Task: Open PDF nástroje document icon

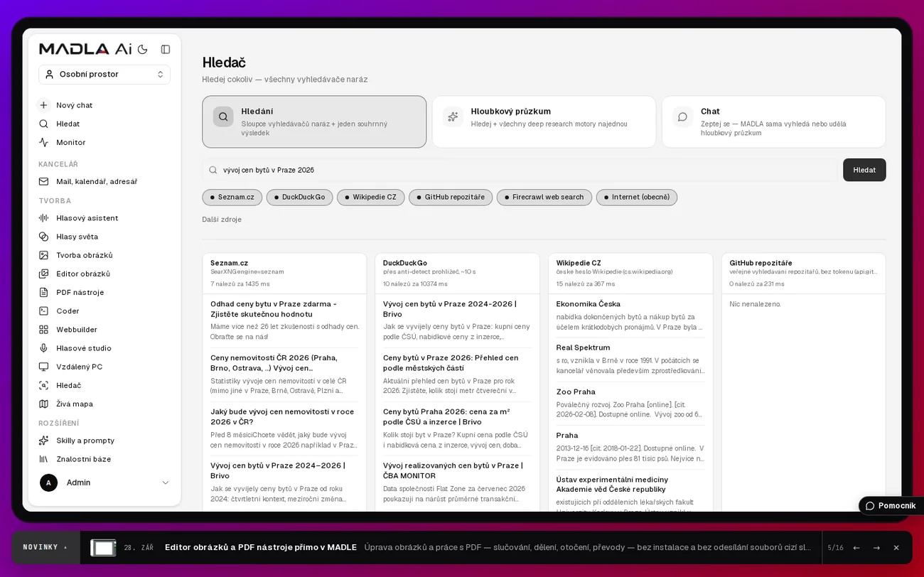Action: point(43,292)
